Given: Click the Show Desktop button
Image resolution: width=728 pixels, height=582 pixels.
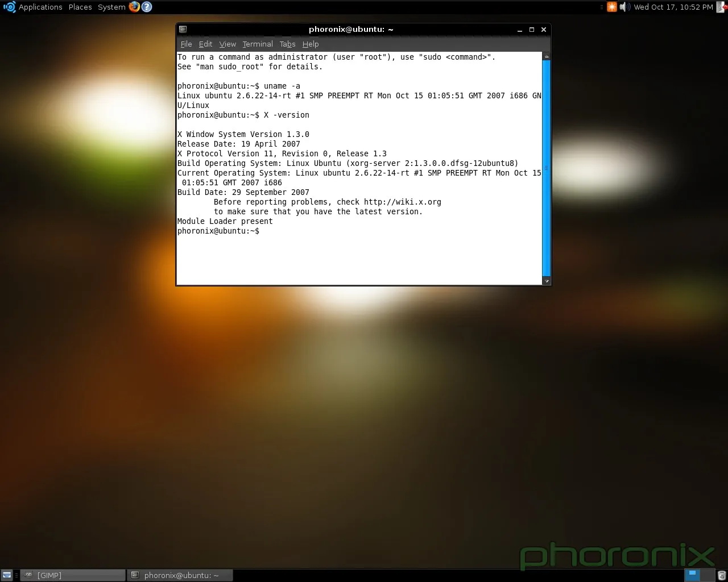Looking at the screenshot, I should click(6, 575).
